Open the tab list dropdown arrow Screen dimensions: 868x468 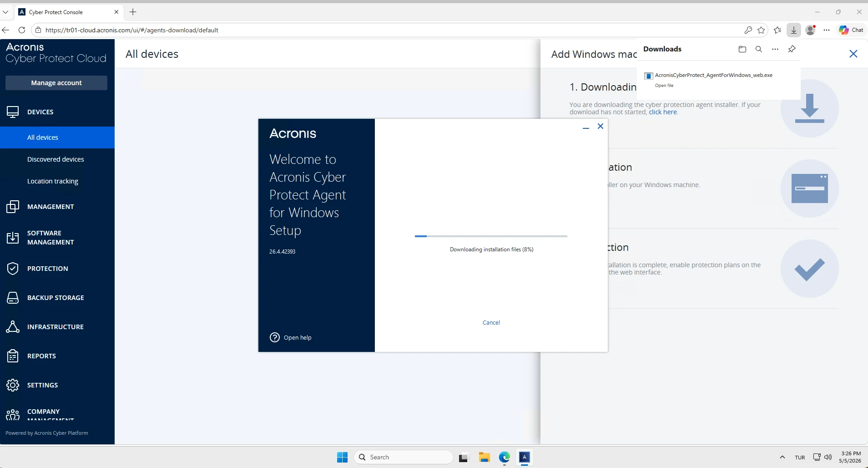coord(5,12)
